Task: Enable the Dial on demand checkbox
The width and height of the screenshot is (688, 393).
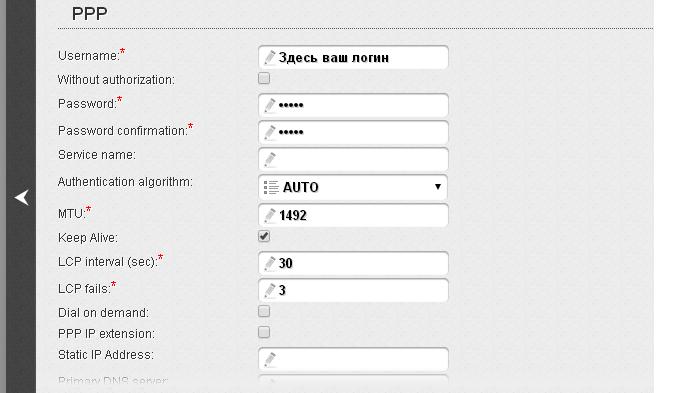Action: click(x=264, y=311)
